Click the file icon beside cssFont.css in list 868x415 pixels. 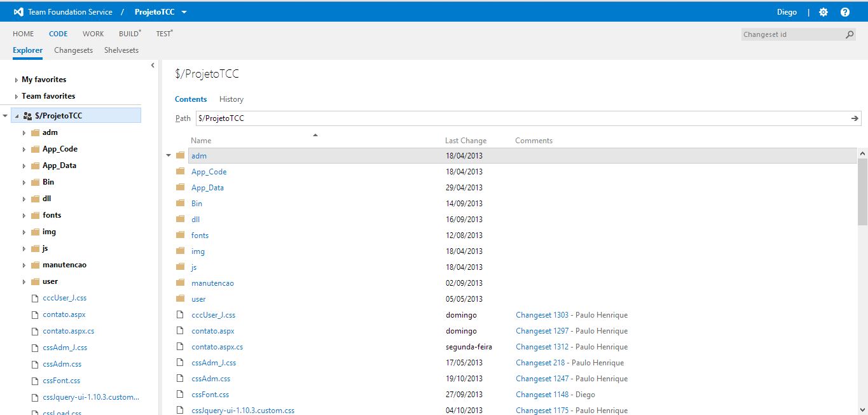(181, 394)
